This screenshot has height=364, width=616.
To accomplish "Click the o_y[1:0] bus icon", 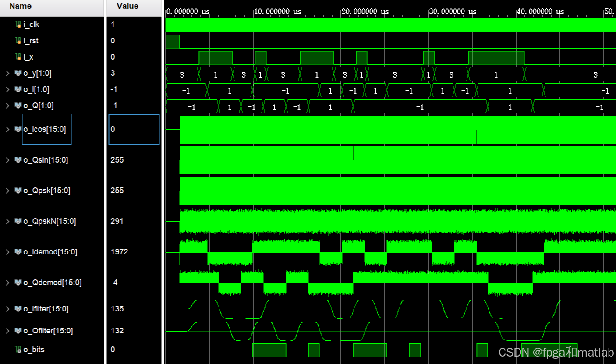I will coord(18,73).
